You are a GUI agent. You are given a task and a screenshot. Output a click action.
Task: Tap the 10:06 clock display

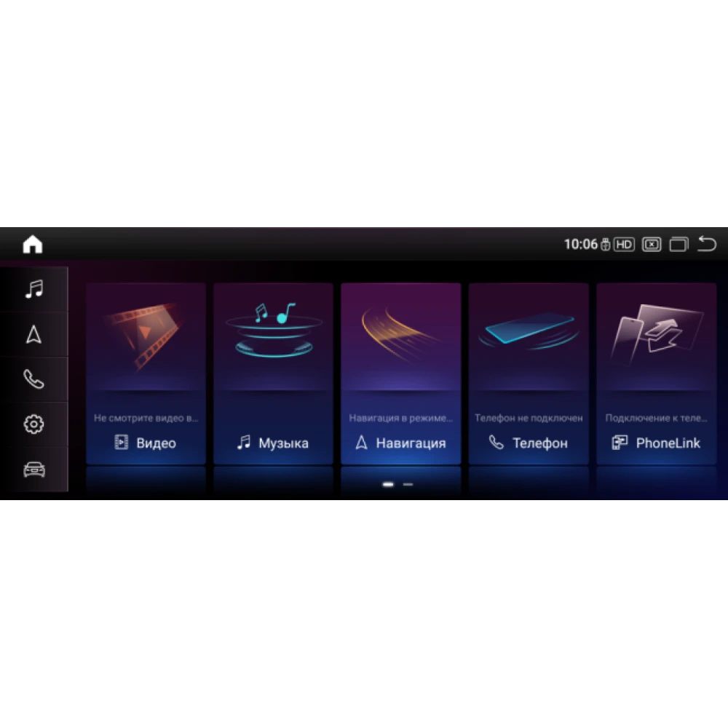[580, 244]
